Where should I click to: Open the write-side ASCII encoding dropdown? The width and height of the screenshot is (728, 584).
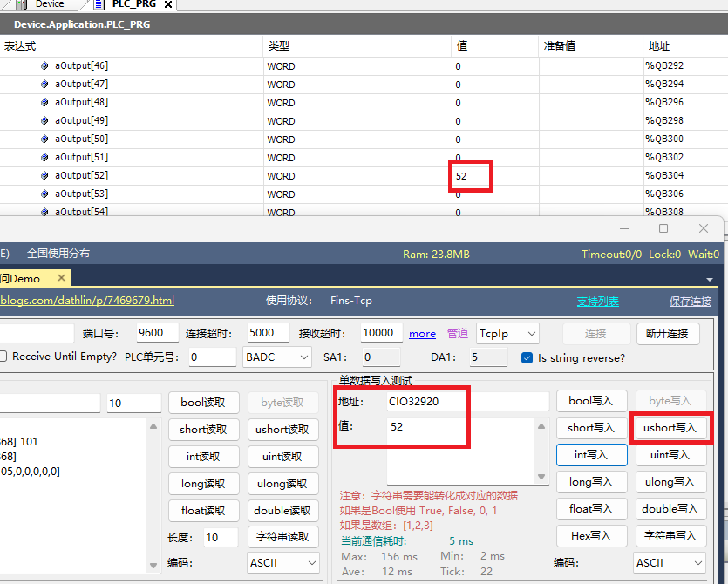click(x=669, y=563)
